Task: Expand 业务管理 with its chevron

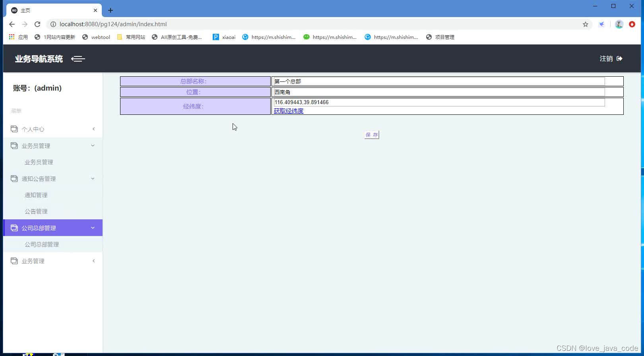Action: (94, 261)
